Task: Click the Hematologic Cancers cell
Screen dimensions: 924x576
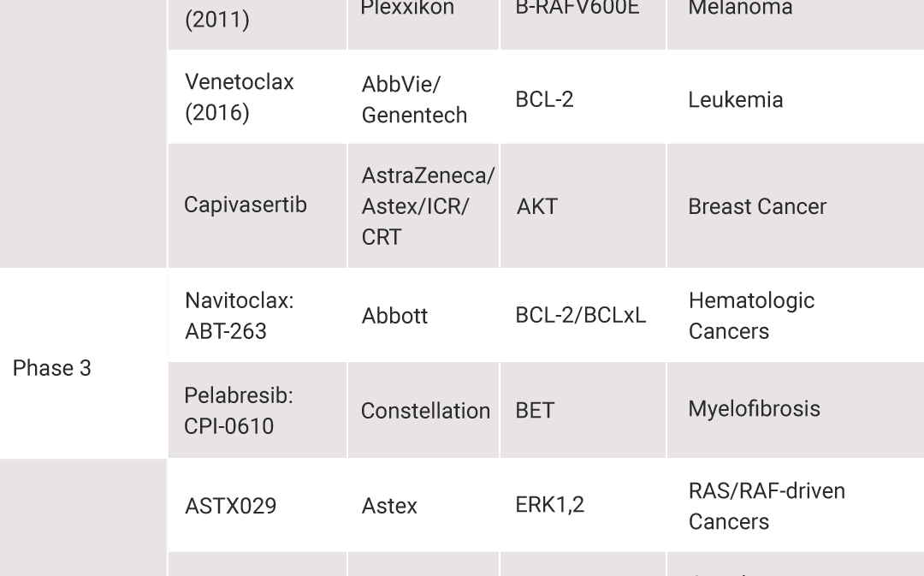Action: (x=796, y=316)
